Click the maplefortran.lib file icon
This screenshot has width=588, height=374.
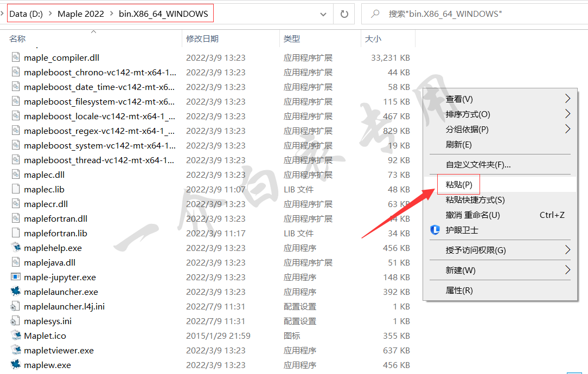(16, 233)
